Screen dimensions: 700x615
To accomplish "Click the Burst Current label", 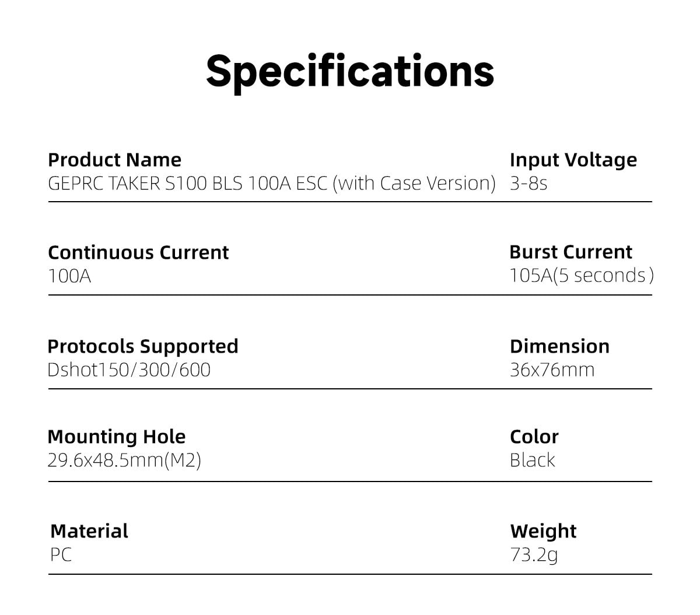I will pyautogui.click(x=570, y=252).
